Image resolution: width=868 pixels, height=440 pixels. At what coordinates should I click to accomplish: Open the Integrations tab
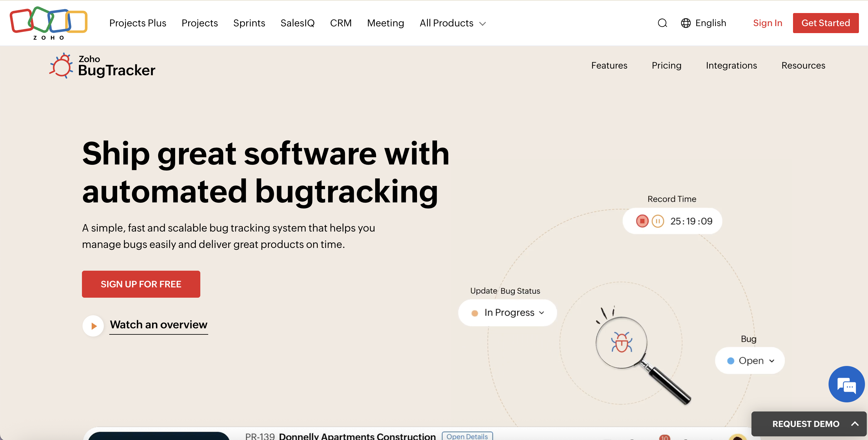coord(731,65)
